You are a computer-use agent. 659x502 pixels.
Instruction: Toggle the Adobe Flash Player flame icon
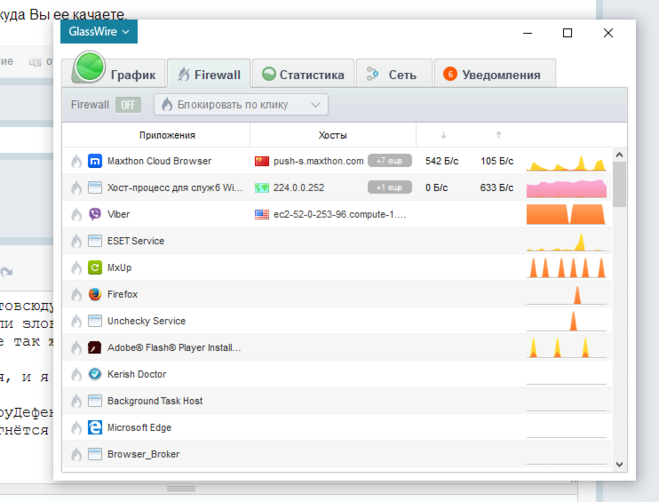tap(76, 348)
